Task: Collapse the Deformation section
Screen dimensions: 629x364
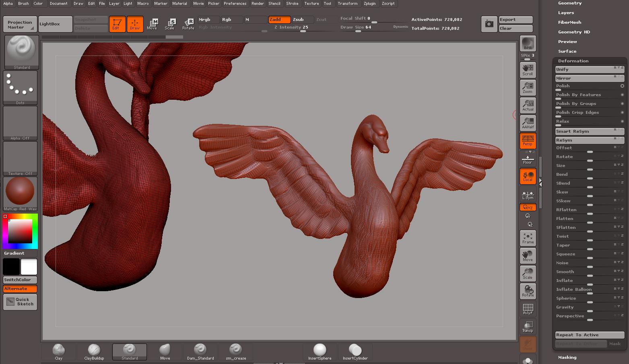Action: [573, 61]
